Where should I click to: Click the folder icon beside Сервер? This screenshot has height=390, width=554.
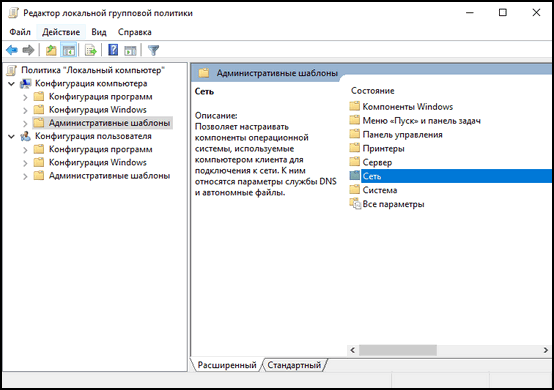click(354, 162)
